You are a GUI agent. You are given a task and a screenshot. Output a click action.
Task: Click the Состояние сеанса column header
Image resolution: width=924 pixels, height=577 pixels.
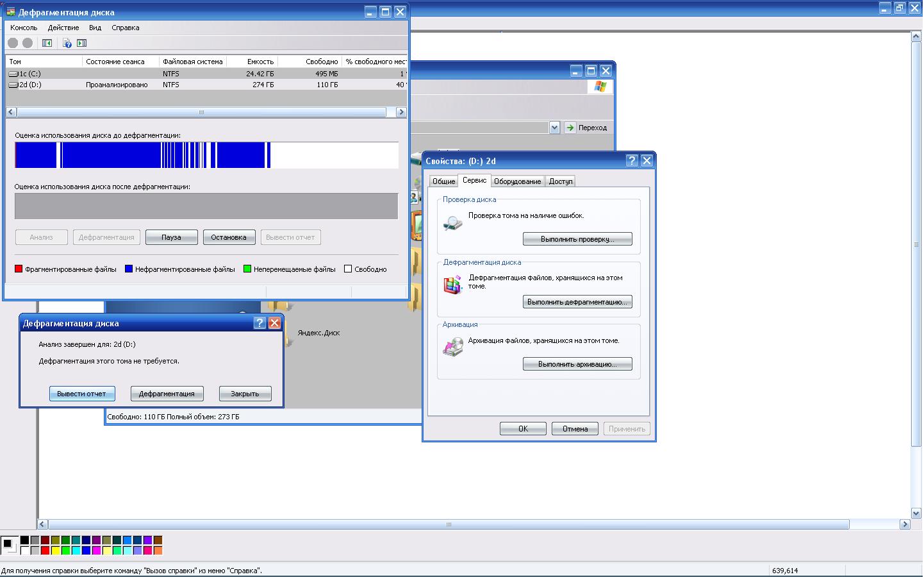tap(121, 62)
